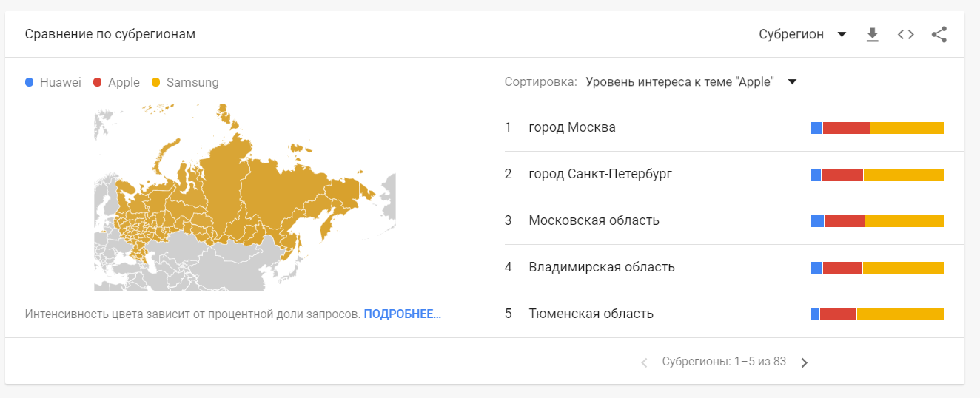Viewport: 980px width, 398px height.
Task: Click the embed code icon
Action: click(906, 35)
